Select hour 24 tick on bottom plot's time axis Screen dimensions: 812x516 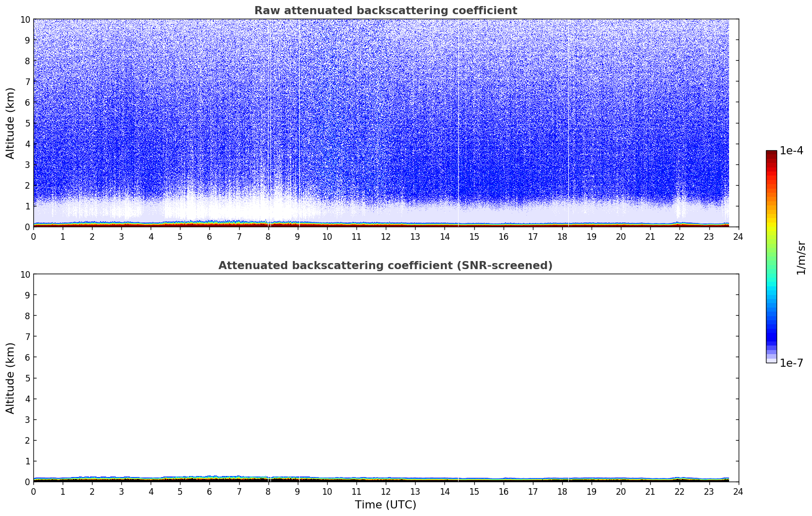[738, 491]
